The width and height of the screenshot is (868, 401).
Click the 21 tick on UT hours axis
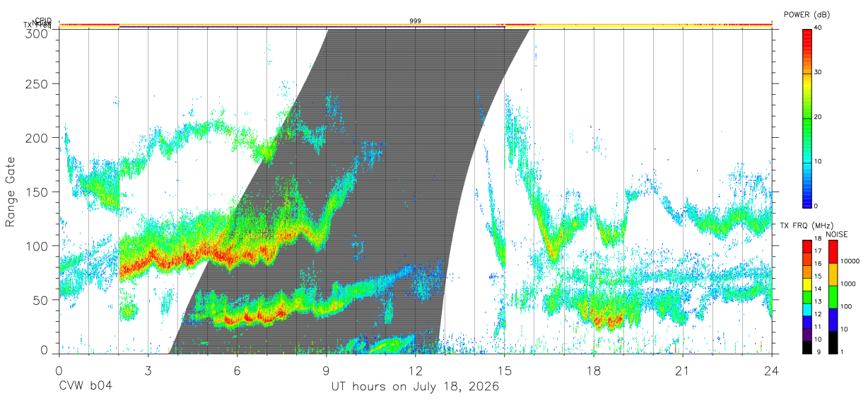click(x=683, y=371)
